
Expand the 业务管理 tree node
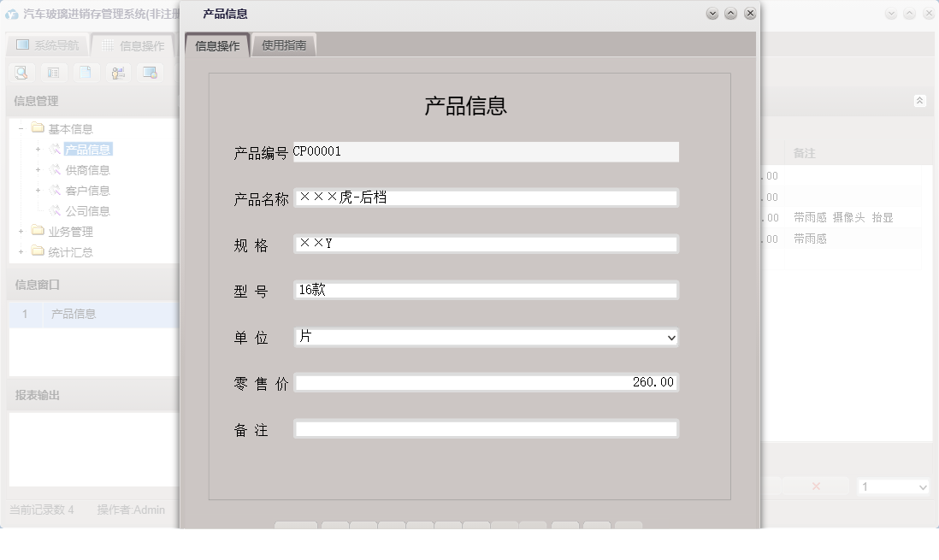[19, 231]
